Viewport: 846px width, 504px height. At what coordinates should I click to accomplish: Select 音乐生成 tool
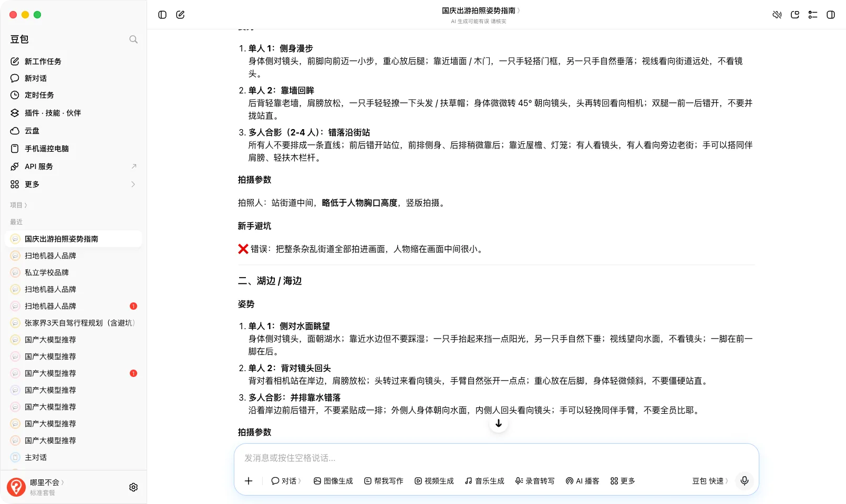484,481
